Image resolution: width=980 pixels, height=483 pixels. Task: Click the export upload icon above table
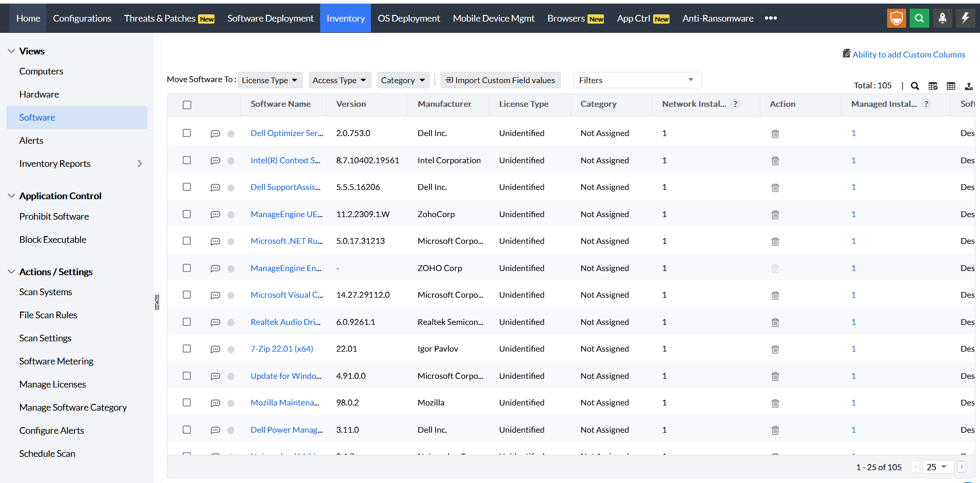(969, 86)
